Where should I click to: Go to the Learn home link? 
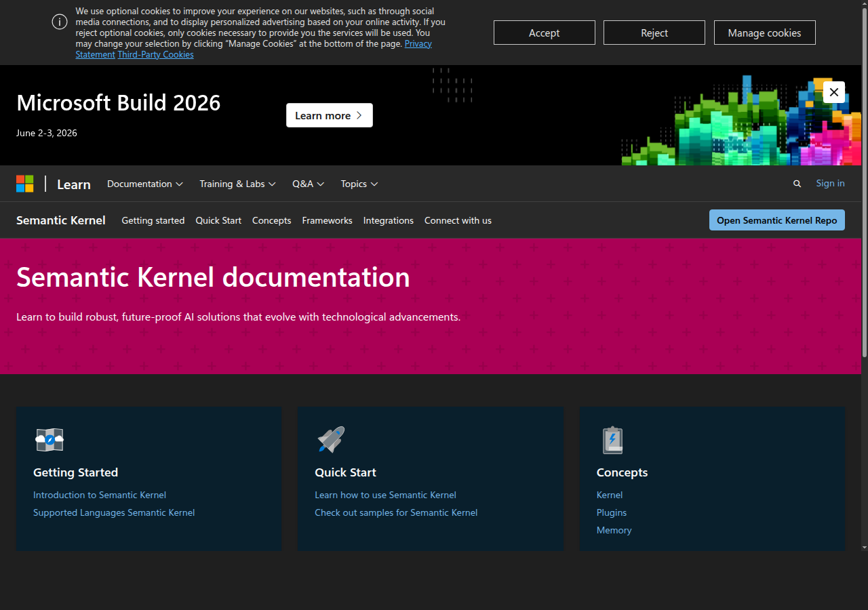pyautogui.click(x=74, y=184)
